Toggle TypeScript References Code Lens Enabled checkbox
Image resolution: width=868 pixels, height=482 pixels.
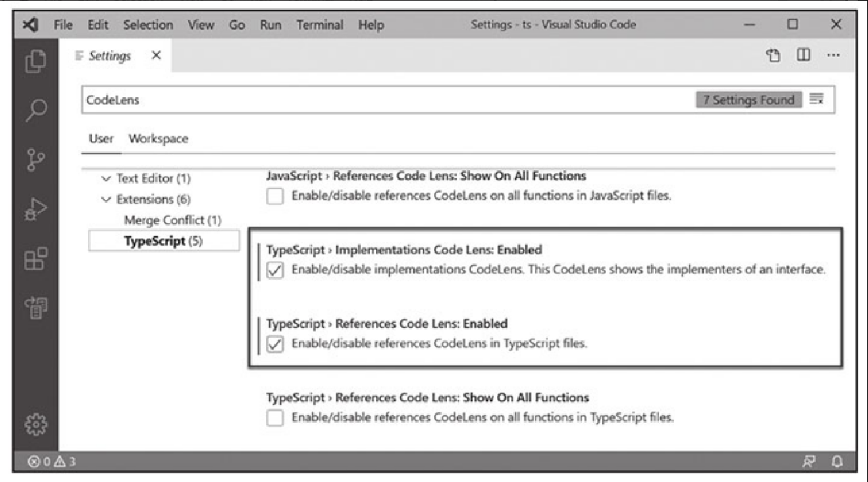tap(275, 343)
